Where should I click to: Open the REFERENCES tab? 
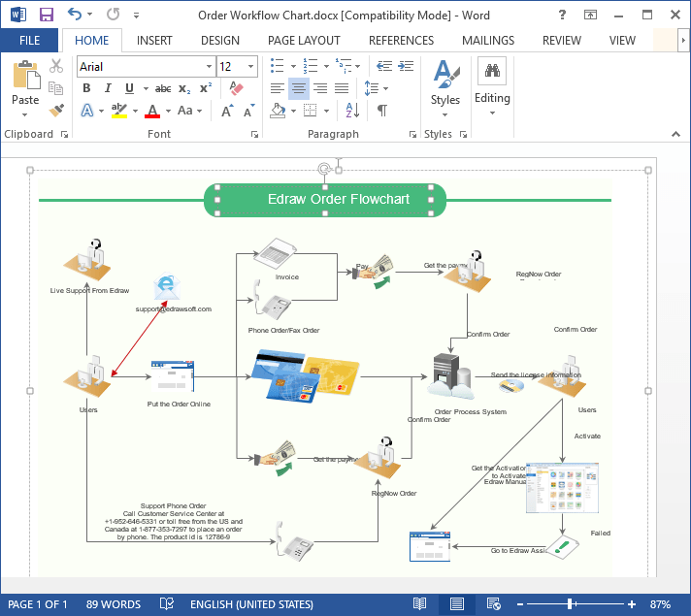401,41
